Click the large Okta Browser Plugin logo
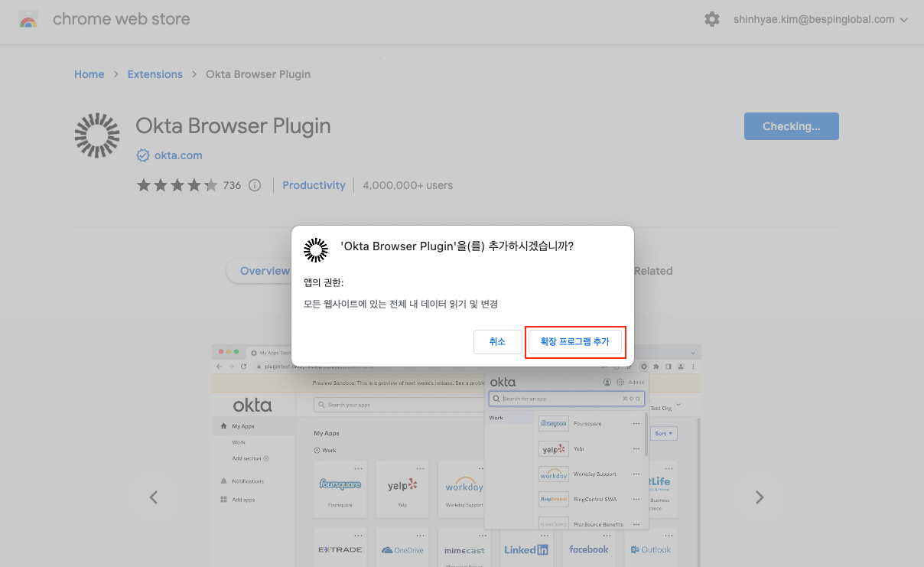924x567 pixels. click(x=97, y=135)
